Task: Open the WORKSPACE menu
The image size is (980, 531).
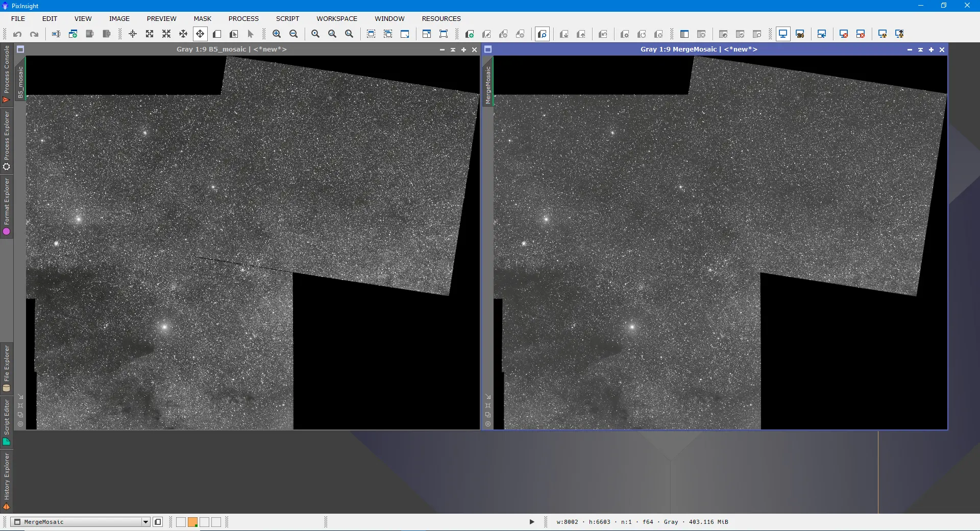Action: pyautogui.click(x=337, y=18)
